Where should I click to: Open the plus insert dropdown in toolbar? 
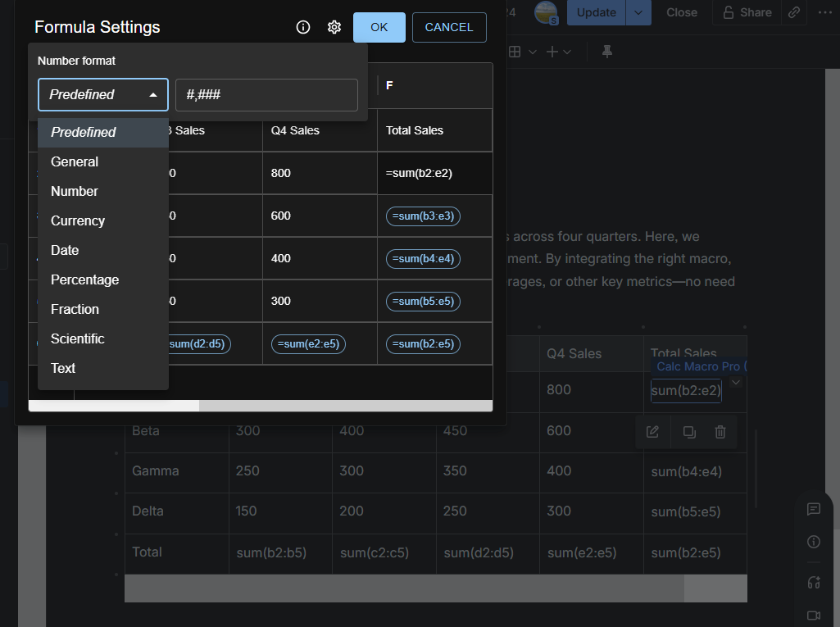559,52
